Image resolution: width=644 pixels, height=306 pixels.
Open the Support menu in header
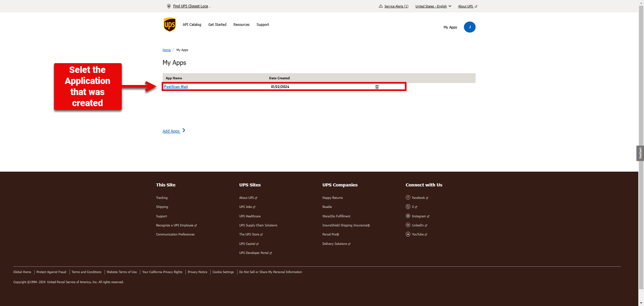pos(263,25)
